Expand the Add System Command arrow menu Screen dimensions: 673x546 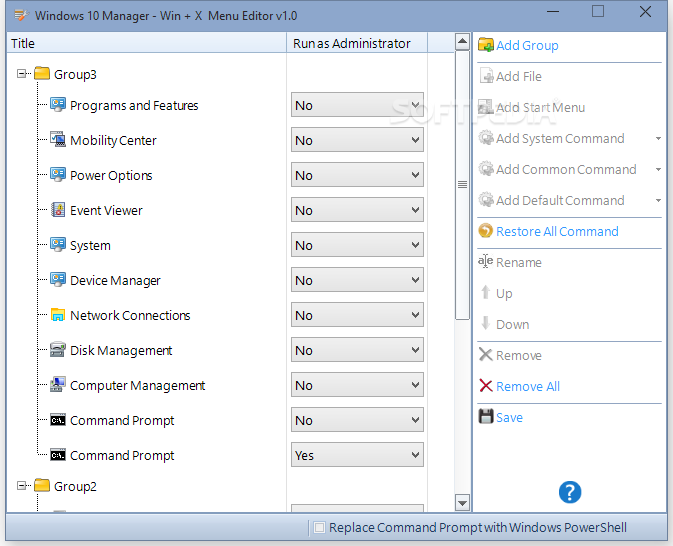(658, 139)
